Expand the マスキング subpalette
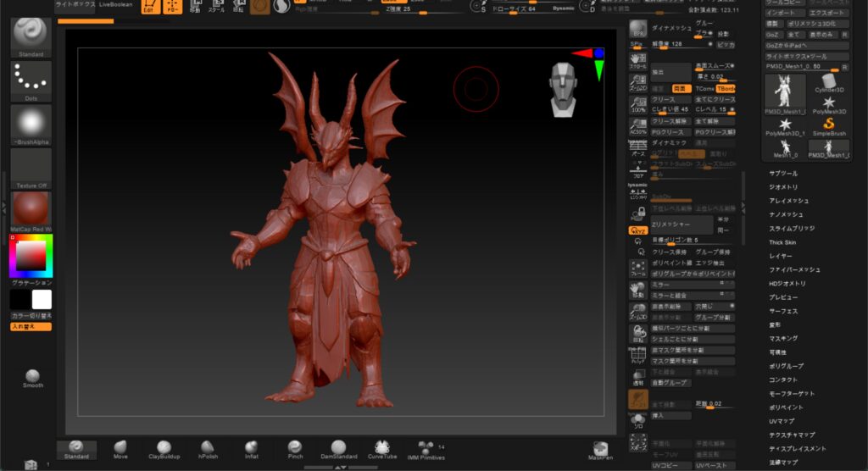The height and width of the screenshot is (471, 868). (782, 338)
